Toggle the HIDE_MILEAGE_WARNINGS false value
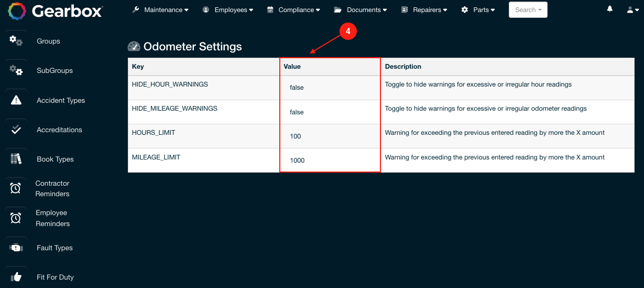 (297, 112)
